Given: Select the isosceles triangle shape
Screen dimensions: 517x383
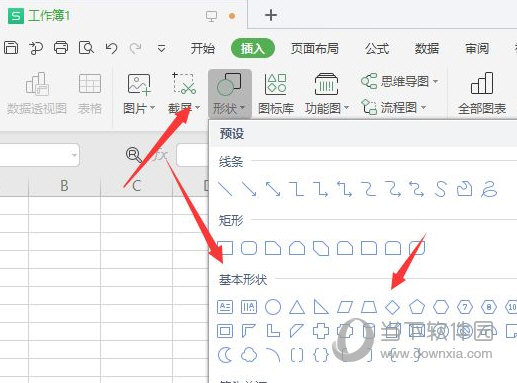Looking at the screenshot, I should click(x=297, y=307).
